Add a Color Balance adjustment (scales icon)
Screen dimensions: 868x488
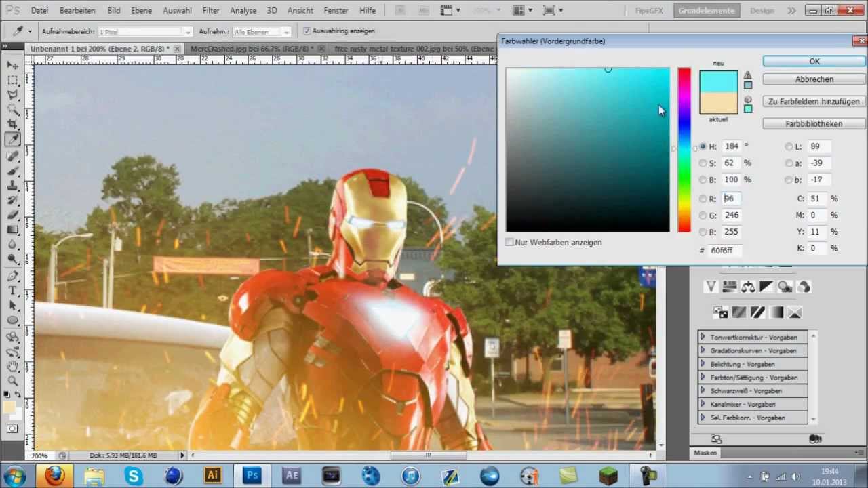(x=748, y=287)
